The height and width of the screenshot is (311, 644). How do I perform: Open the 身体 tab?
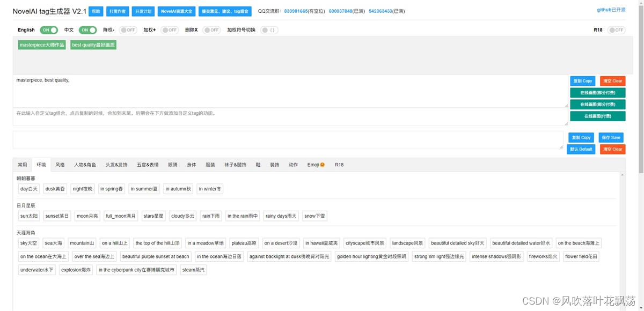[192, 165]
